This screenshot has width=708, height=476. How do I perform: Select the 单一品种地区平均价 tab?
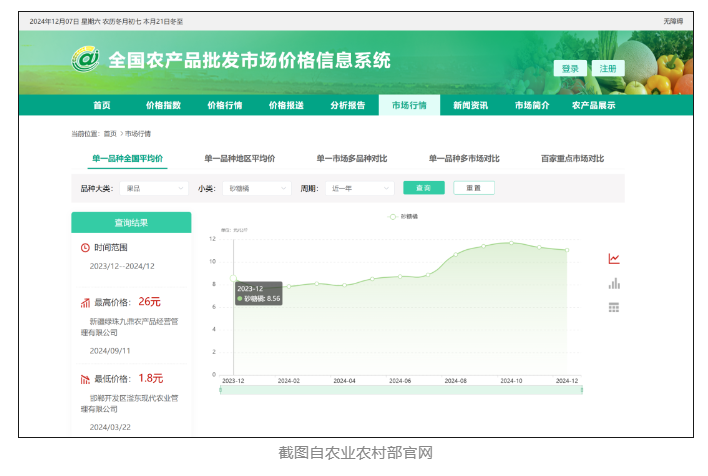pos(239,159)
